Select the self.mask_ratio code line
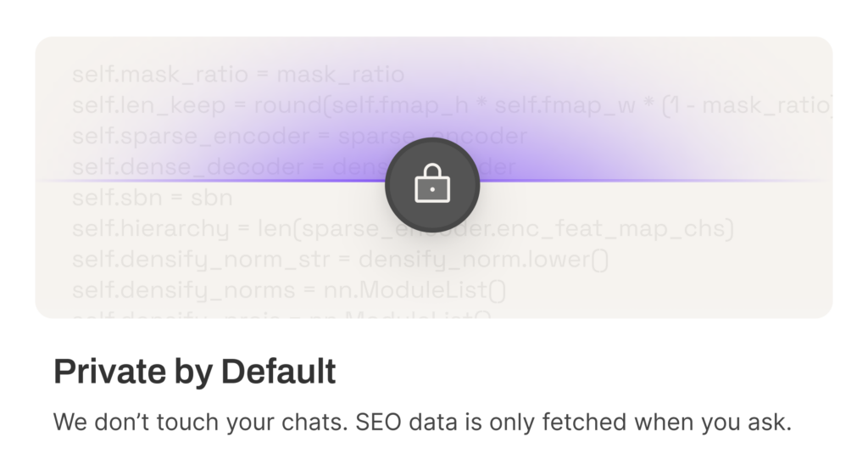This screenshot has height=476, width=868. 238,75
